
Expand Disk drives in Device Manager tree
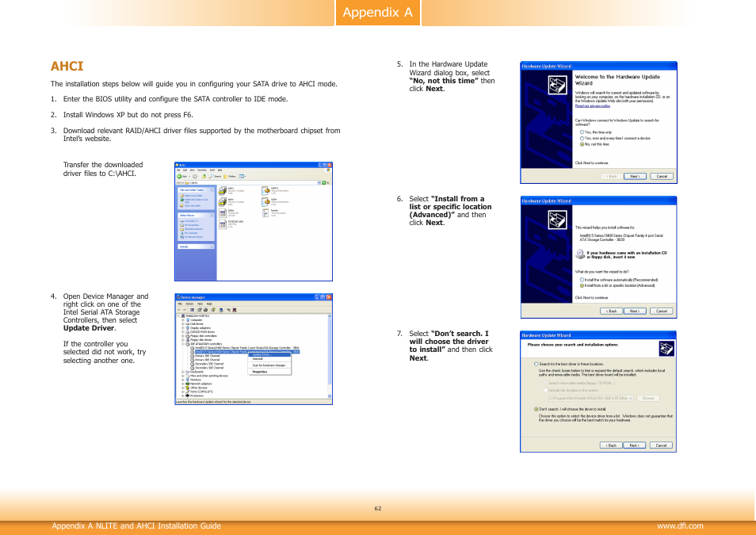click(x=183, y=323)
